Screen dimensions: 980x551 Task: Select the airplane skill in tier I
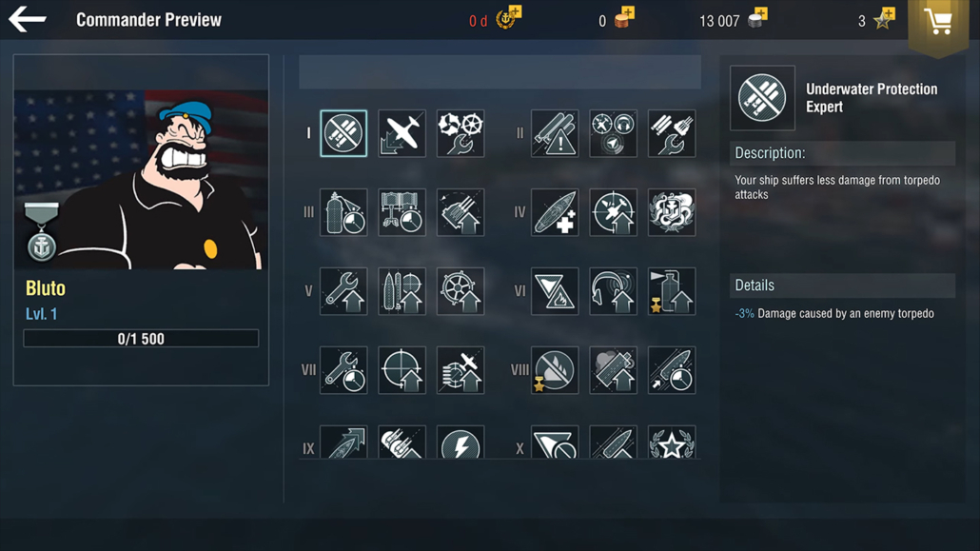click(402, 133)
